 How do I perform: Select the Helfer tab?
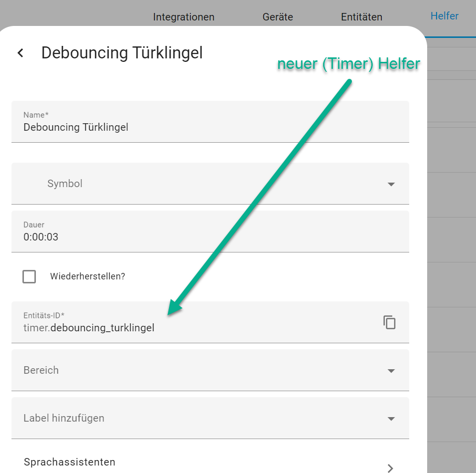[445, 16]
